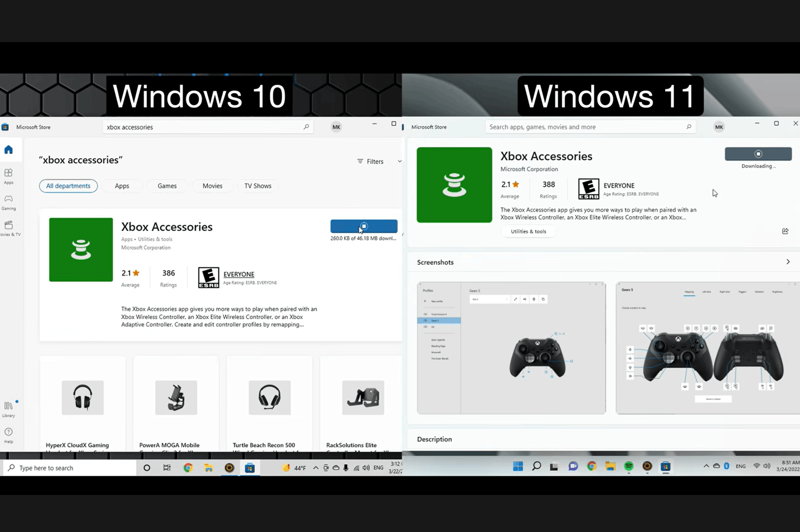Stop Downloading button in Windows 11 Store
This screenshot has height=532, width=800.
758,154
